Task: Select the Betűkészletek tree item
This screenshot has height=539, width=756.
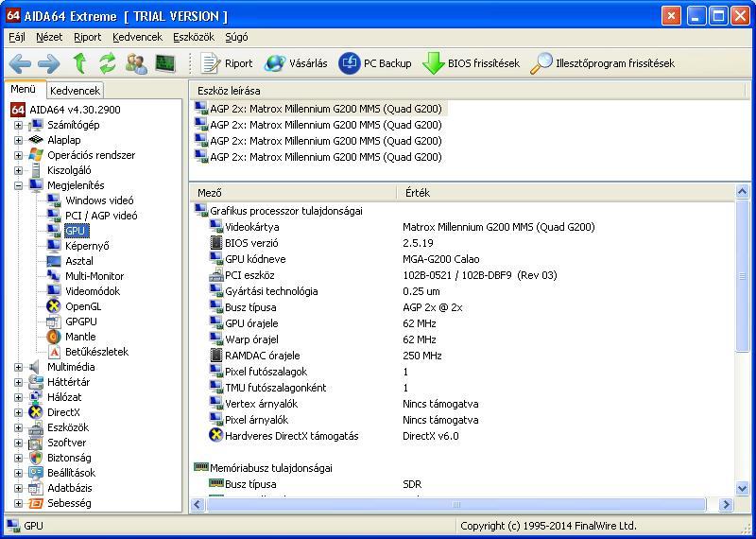Action: (97, 352)
